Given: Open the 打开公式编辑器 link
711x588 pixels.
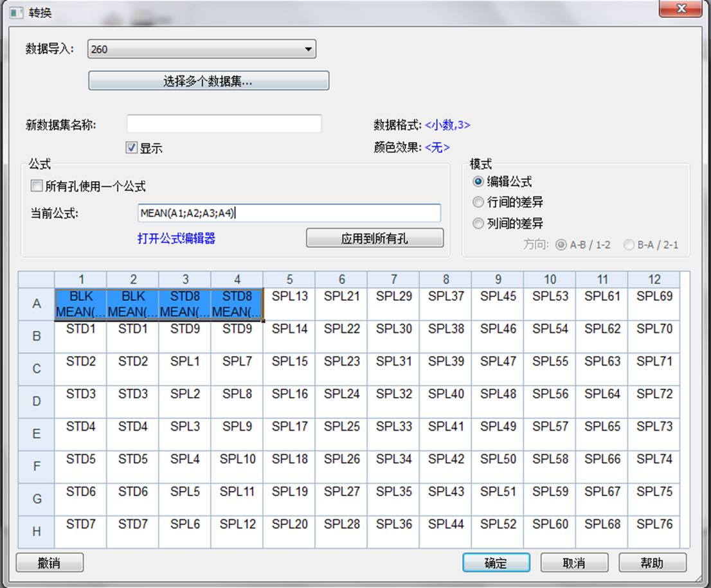Looking at the screenshot, I should tap(176, 238).
